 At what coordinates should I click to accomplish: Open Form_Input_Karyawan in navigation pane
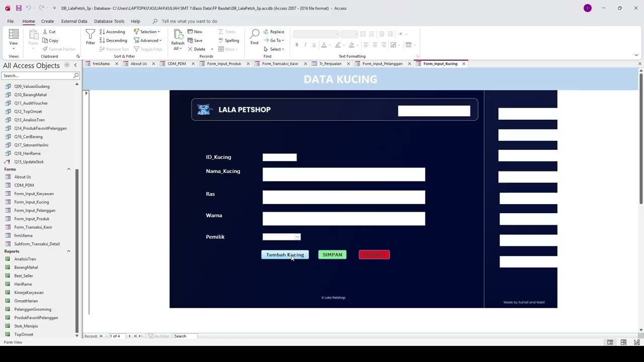pos(34,194)
